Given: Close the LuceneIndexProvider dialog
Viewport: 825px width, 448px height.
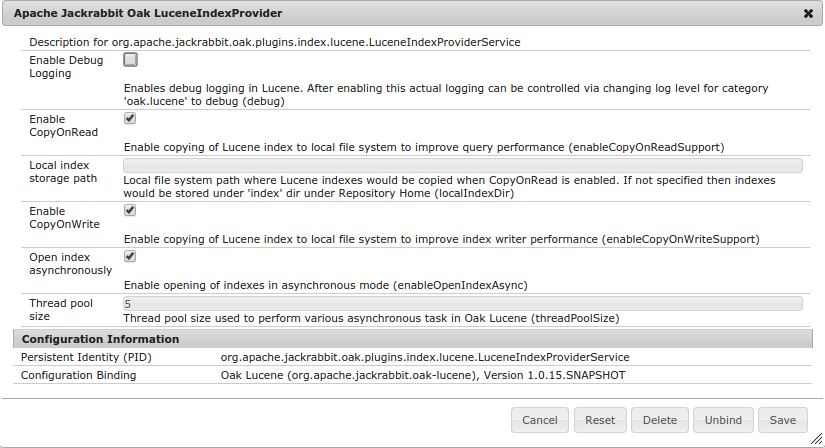Looking at the screenshot, I should pos(808,14).
